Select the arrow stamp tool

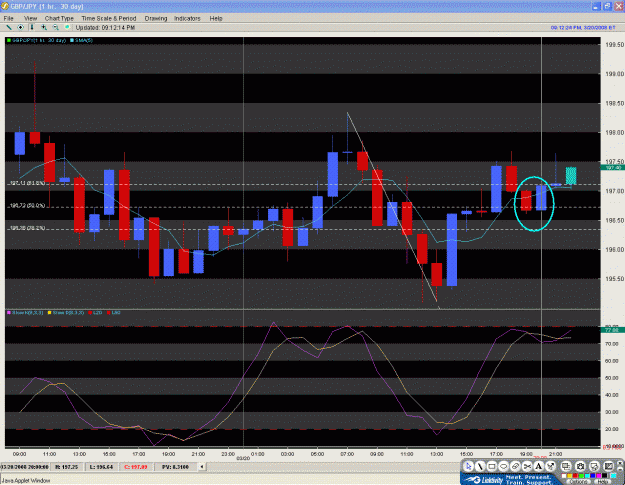point(550,466)
